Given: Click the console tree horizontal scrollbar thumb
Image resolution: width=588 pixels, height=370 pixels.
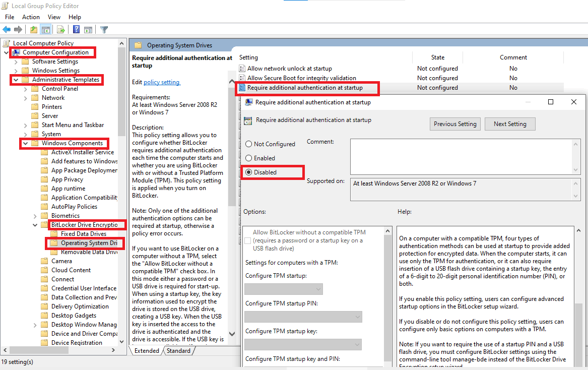Looking at the screenshot, I should pos(39,350).
